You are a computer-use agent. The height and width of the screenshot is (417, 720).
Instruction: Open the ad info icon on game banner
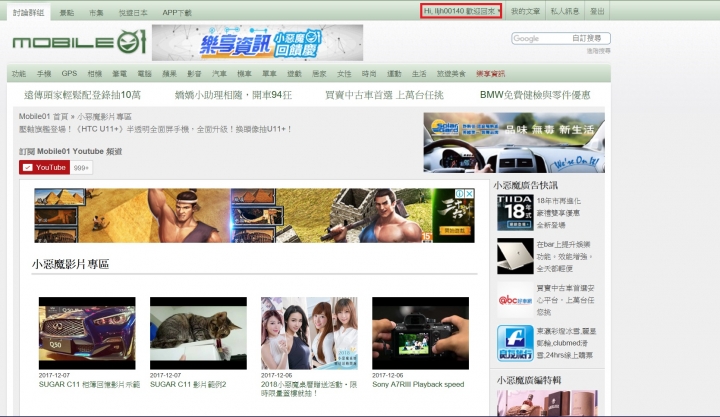pyautogui.click(x=460, y=194)
